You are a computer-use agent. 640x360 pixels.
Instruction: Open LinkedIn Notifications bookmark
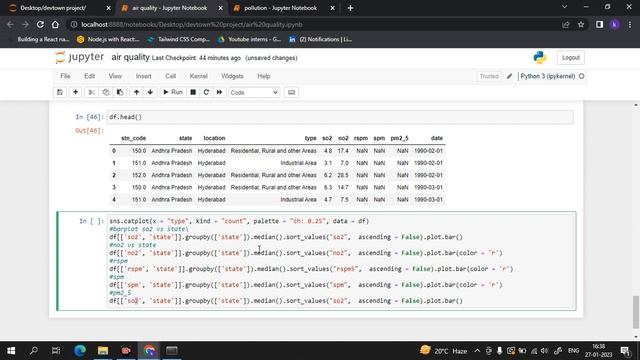(x=320, y=39)
